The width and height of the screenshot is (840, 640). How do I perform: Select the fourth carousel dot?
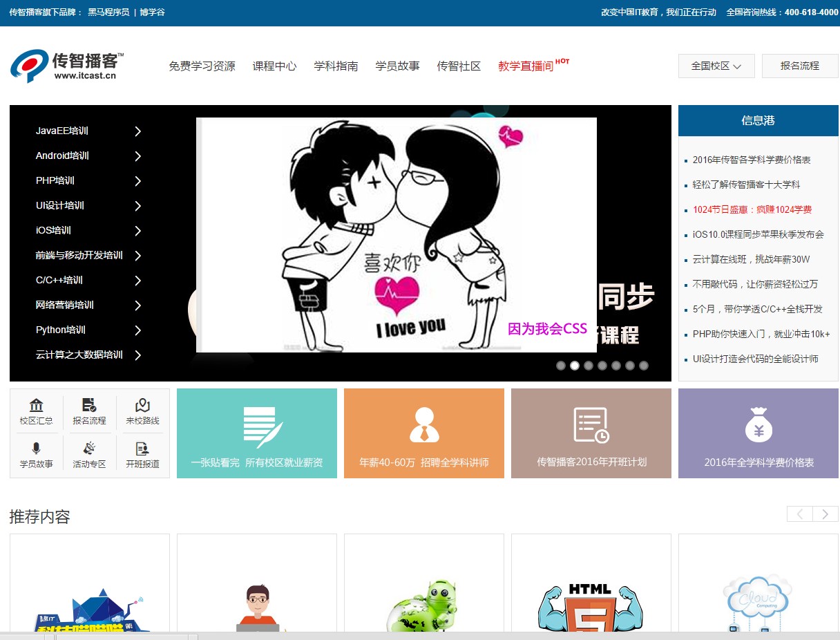tap(602, 366)
